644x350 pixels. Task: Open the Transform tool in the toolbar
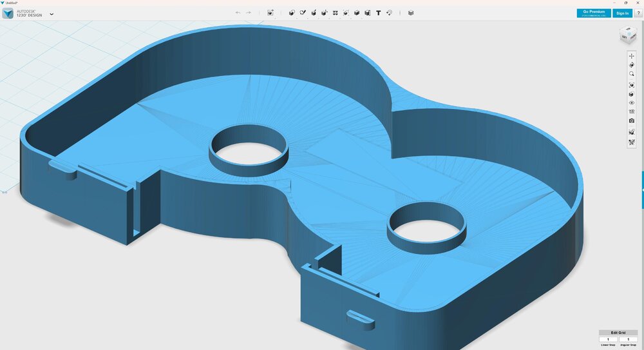pyautogui.click(x=270, y=13)
